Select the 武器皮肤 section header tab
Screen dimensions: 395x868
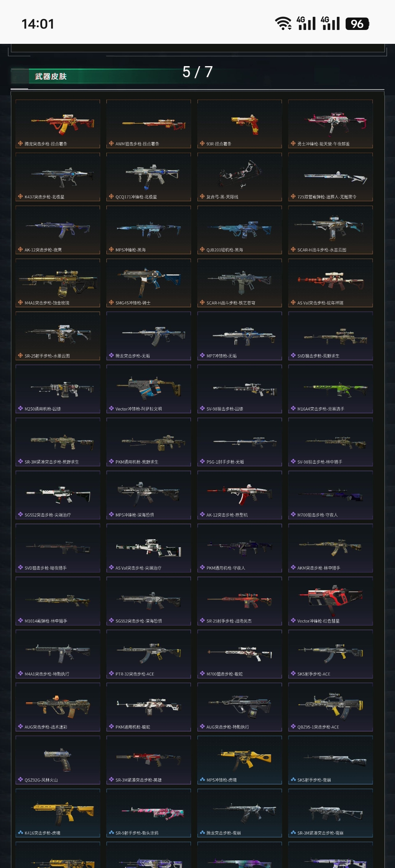(51, 76)
